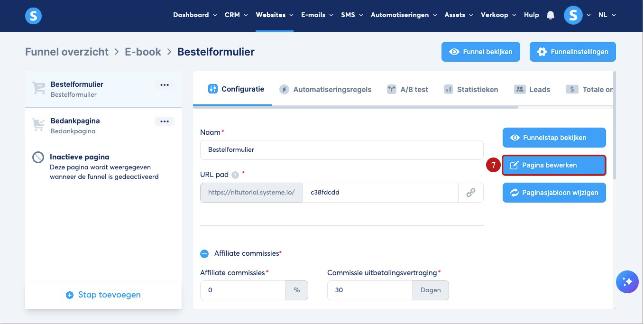Viewport: 644px width, 325px height.
Task: Click Paginasjabloon wijzigen button
Action: [554, 193]
